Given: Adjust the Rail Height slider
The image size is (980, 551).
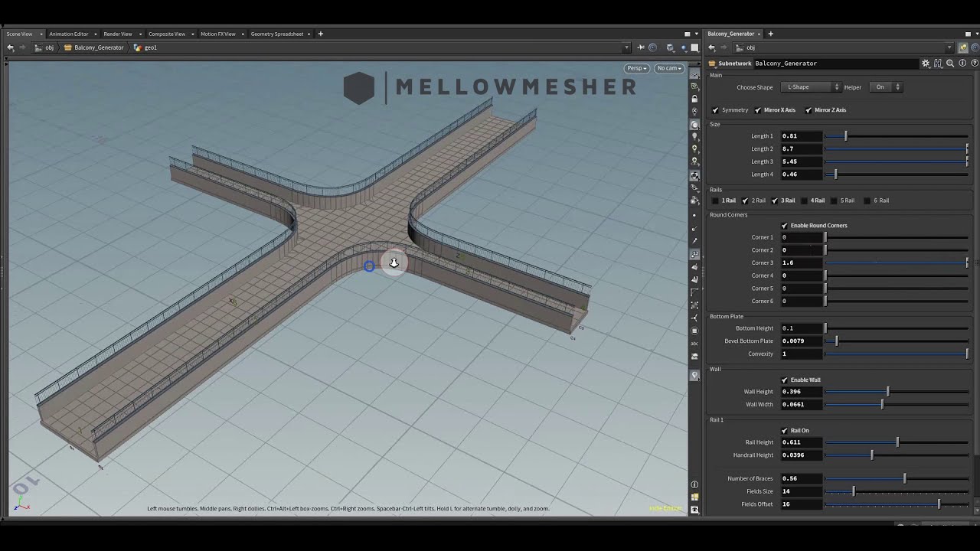Looking at the screenshot, I should tap(897, 442).
